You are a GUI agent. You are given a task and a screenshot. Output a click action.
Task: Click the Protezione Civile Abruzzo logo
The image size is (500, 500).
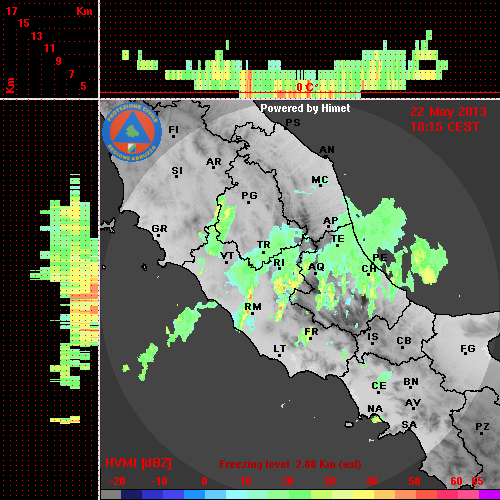[x=132, y=132]
